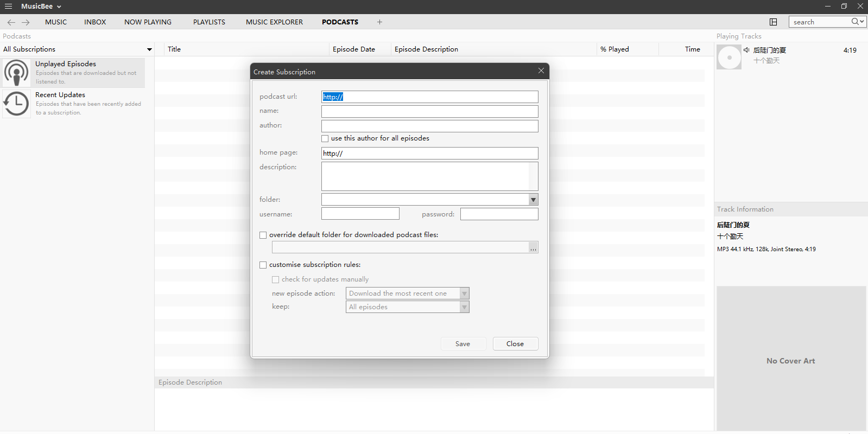Image resolution: width=868 pixels, height=434 pixels.
Task: Click the back navigation arrow
Action: point(11,22)
